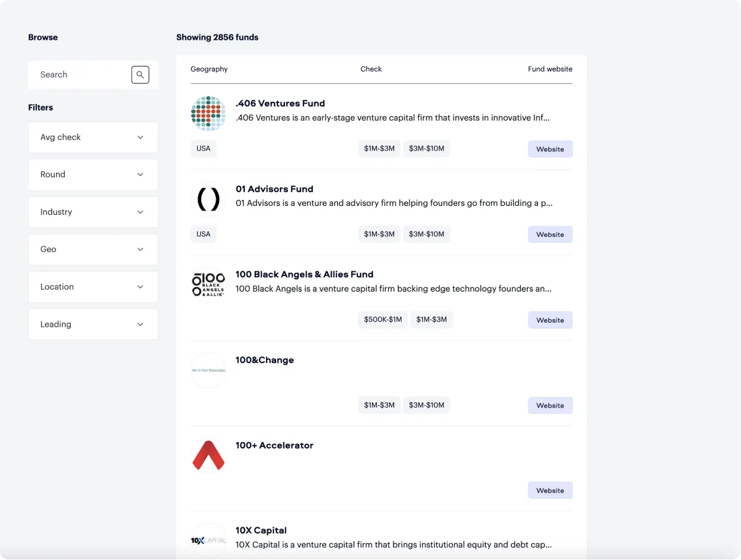Select the 100&Change fund title
741x560 pixels.
pyautogui.click(x=265, y=360)
